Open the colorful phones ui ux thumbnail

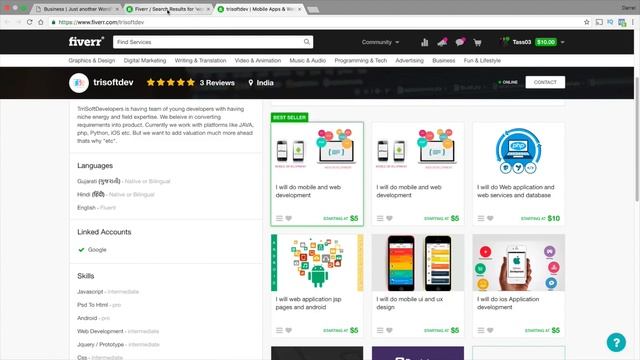coord(418,262)
